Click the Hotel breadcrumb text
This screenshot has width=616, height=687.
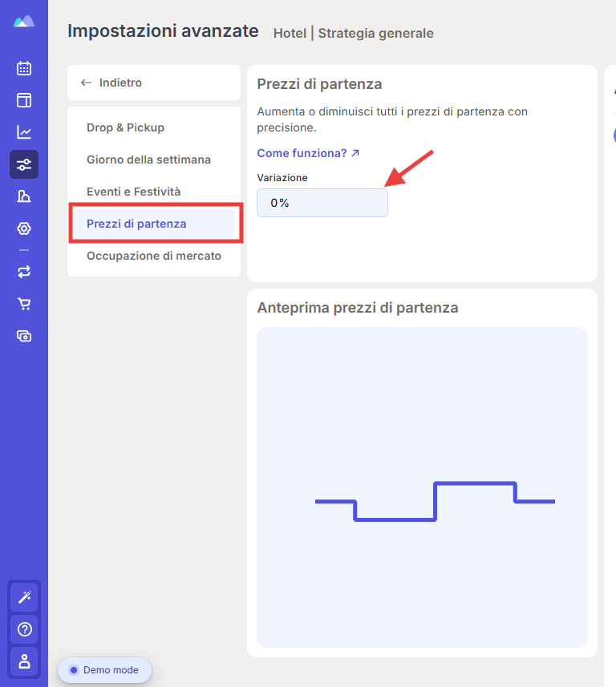pos(290,34)
